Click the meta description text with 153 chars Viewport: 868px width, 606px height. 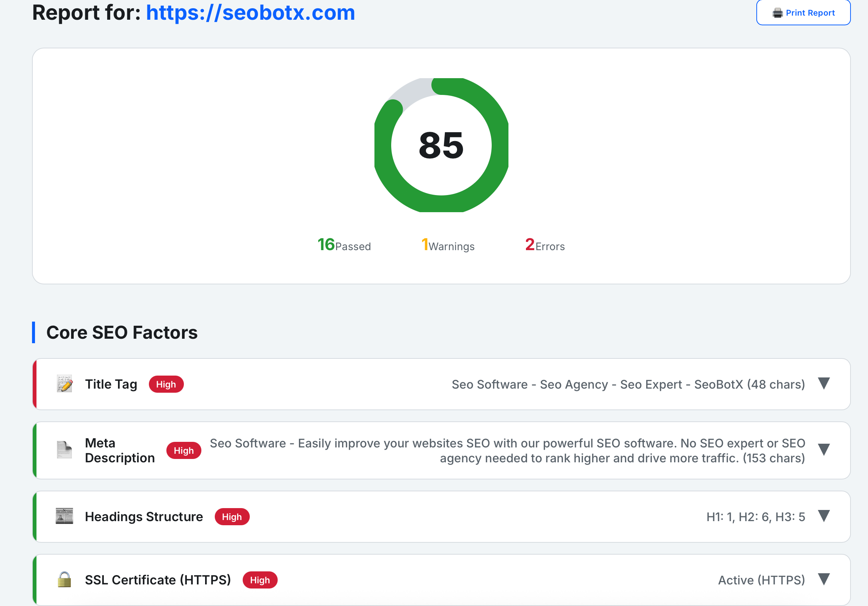507,451
